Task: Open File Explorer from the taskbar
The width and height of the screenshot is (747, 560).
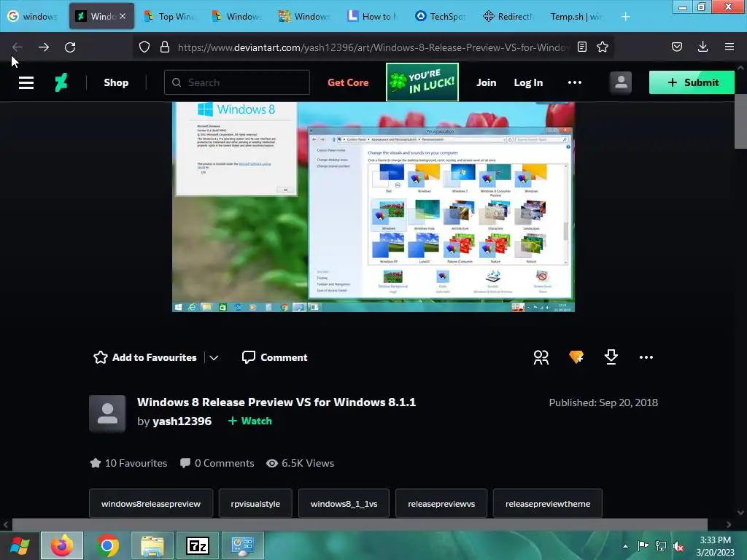Action: click(152, 545)
